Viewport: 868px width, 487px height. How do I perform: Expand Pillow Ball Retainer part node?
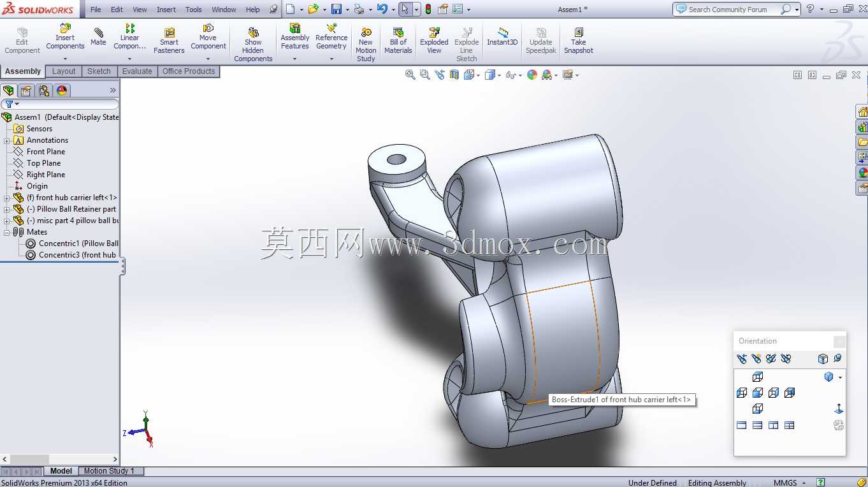7,209
